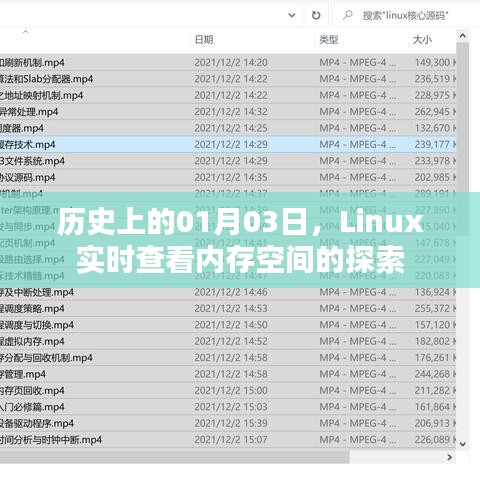Sort files by the 日期 column header
Image resolution: width=480 pixels, height=480 pixels.
[x=204, y=40]
